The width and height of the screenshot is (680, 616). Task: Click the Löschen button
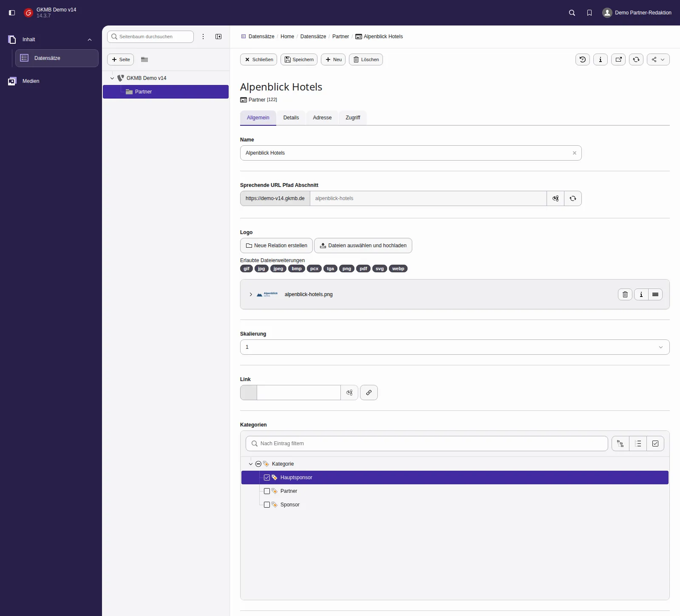pyautogui.click(x=366, y=59)
